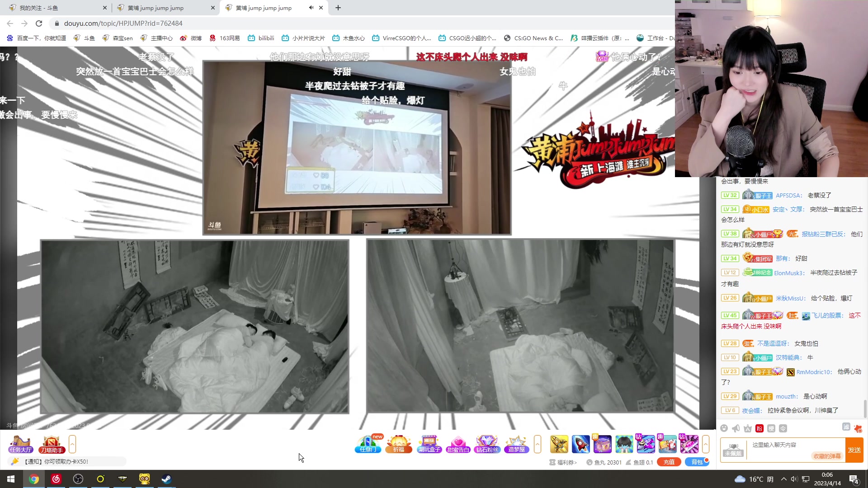This screenshot has height=488, width=868.
Task: Click the 发送 send button
Action: coord(854,450)
